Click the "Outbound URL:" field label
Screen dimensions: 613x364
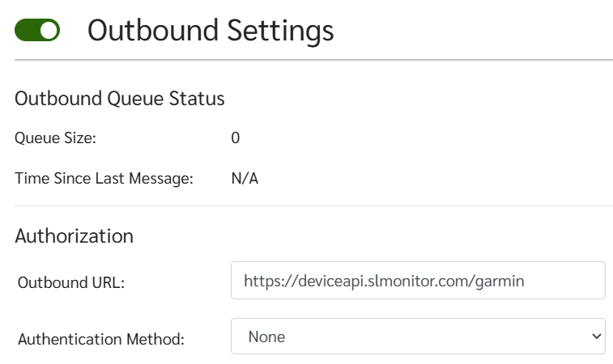click(x=69, y=282)
